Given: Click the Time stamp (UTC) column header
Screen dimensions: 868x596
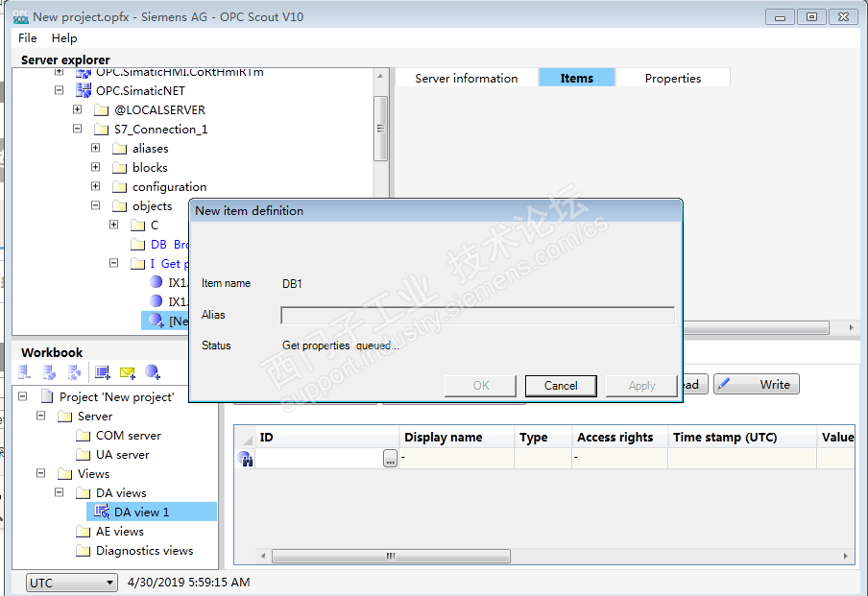Looking at the screenshot, I should tap(742, 438).
